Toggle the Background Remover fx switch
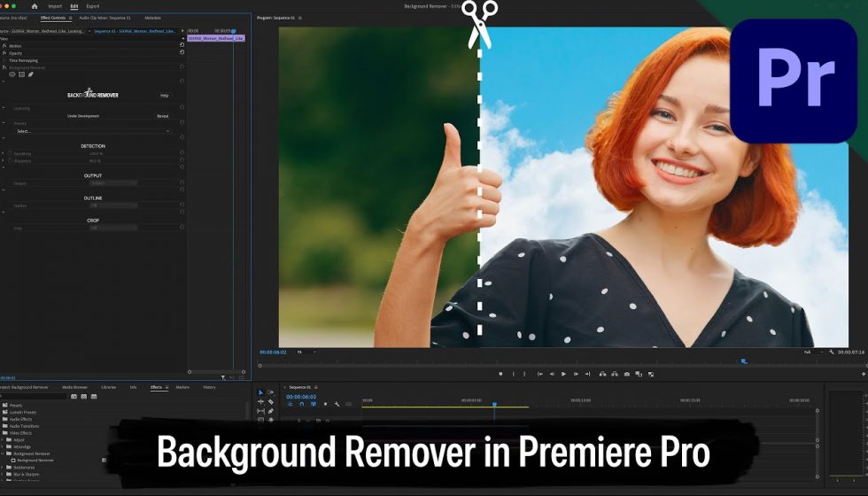This screenshot has height=496, width=868. tap(4, 67)
